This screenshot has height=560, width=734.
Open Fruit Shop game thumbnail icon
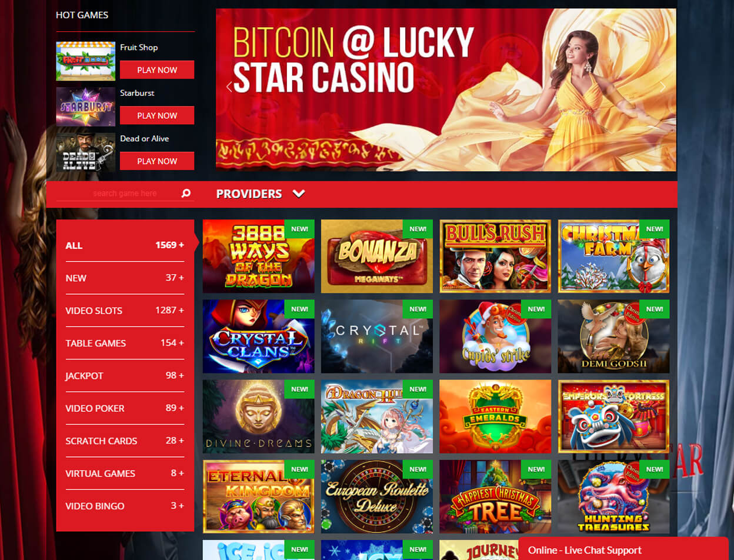[85, 61]
